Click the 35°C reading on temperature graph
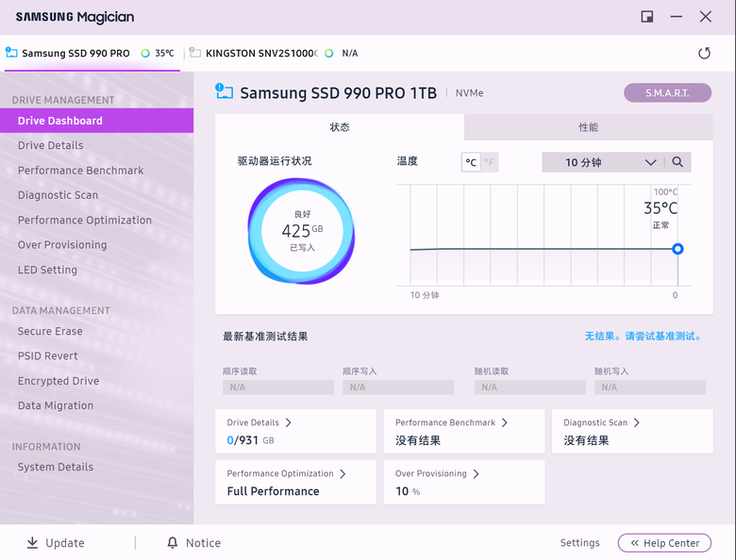Viewport: 736px width, 560px height. [661, 208]
